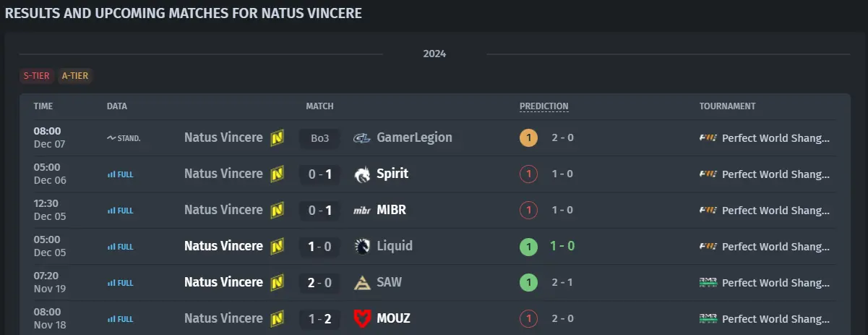868x335 pixels.
Task: Select orange prediction badge for GamerLegion match
Action: pos(528,137)
